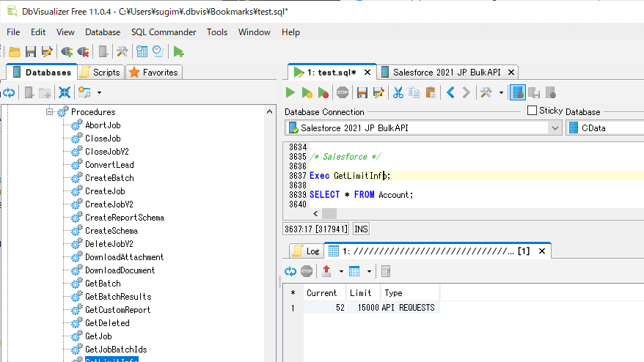Select the GetBatchResults procedure

click(118, 296)
